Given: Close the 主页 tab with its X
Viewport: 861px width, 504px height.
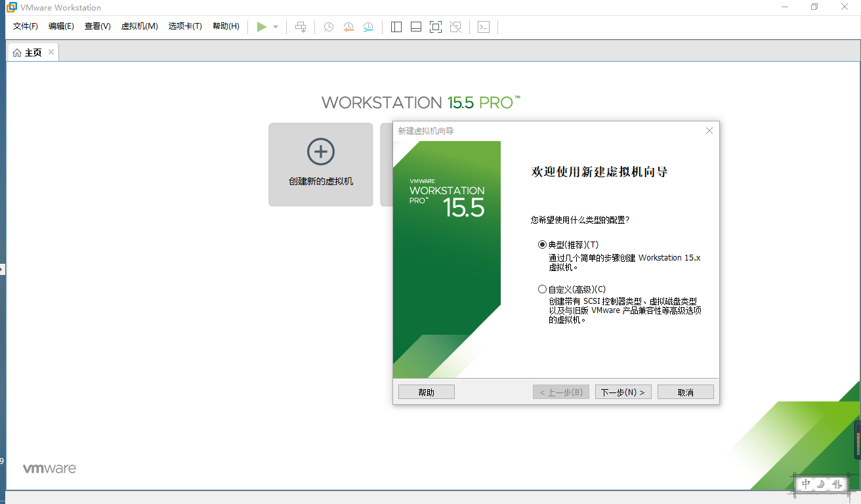Looking at the screenshot, I should 51,52.
